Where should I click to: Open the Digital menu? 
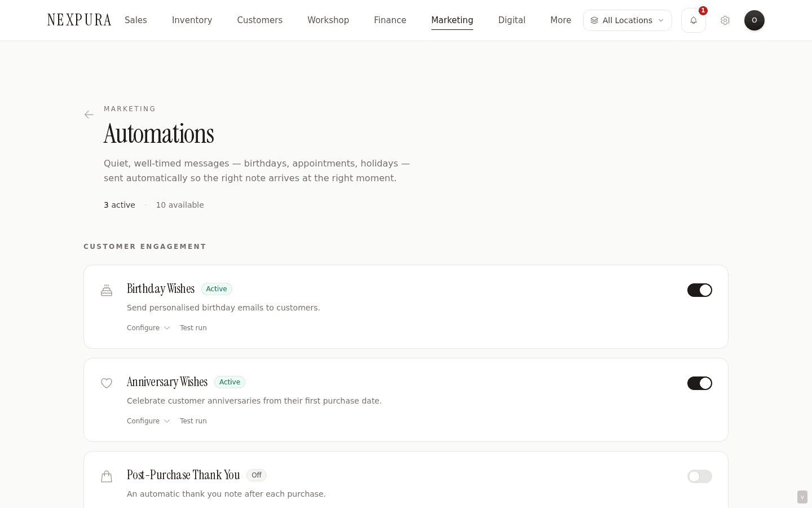pyautogui.click(x=512, y=20)
